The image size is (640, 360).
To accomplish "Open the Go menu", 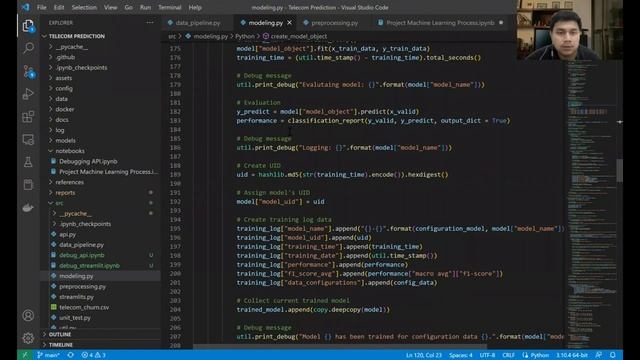I will click(x=128, y=7).
